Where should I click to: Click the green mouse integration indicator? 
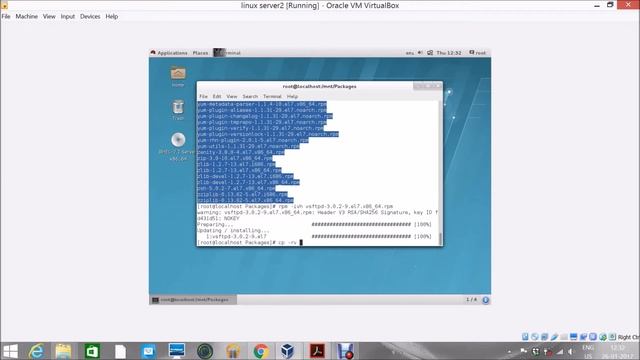tap(603, 337)
